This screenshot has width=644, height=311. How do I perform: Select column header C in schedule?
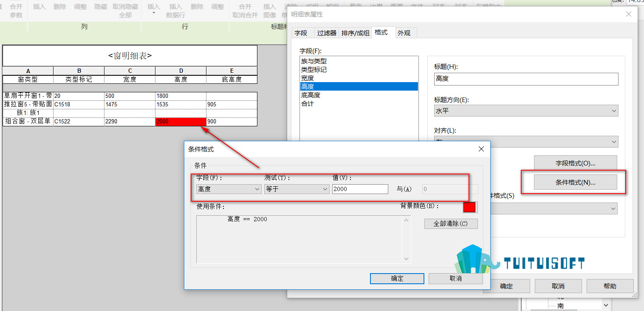pyautogui.click(x=130, y=71)
